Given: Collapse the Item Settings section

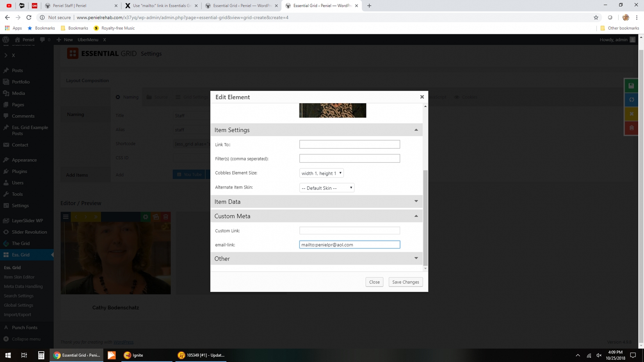Looking at the screenshot, I should click(x=416, y=130).
